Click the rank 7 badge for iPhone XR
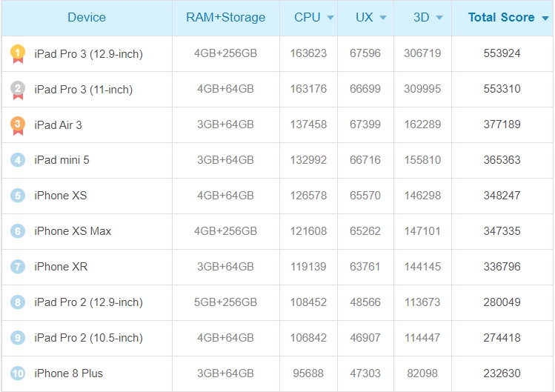This screenshot has height=392, width=555. click(x=18, y=266)
